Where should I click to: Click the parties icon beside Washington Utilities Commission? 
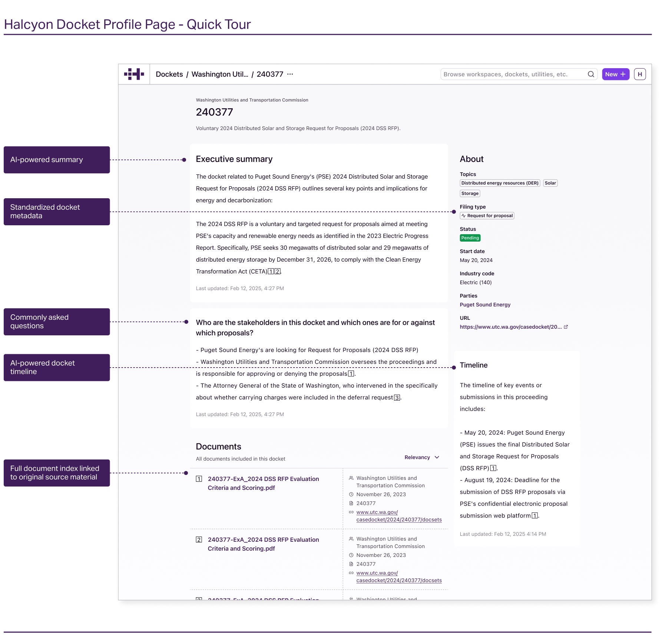click(x=351, y=478)
